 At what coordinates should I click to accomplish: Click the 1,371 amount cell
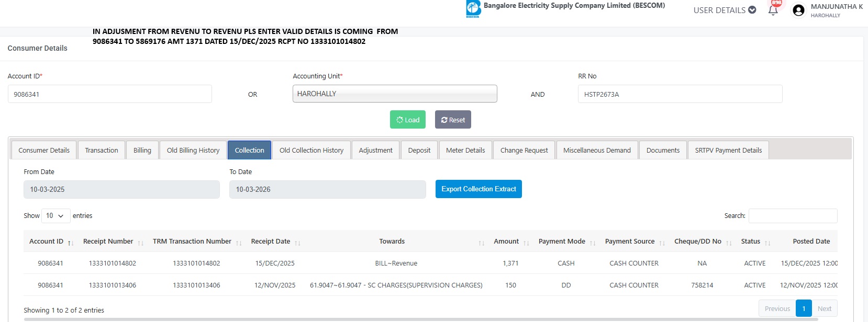click(x=510, y=263)
